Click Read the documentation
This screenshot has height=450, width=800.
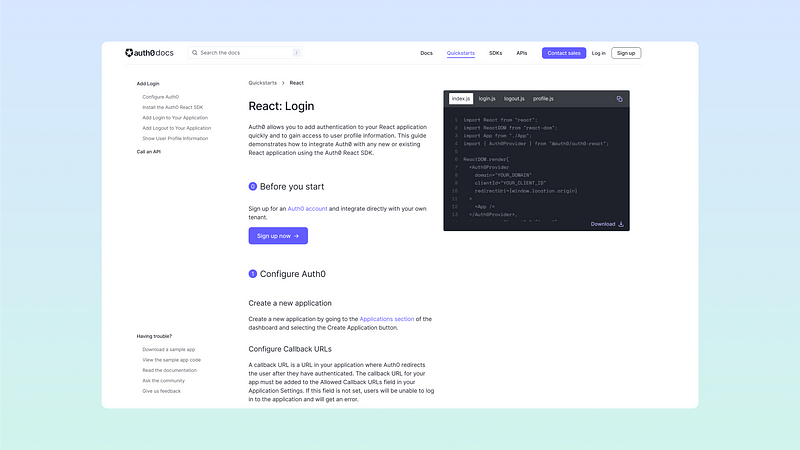pyautogui.click(x=169, y=370)
